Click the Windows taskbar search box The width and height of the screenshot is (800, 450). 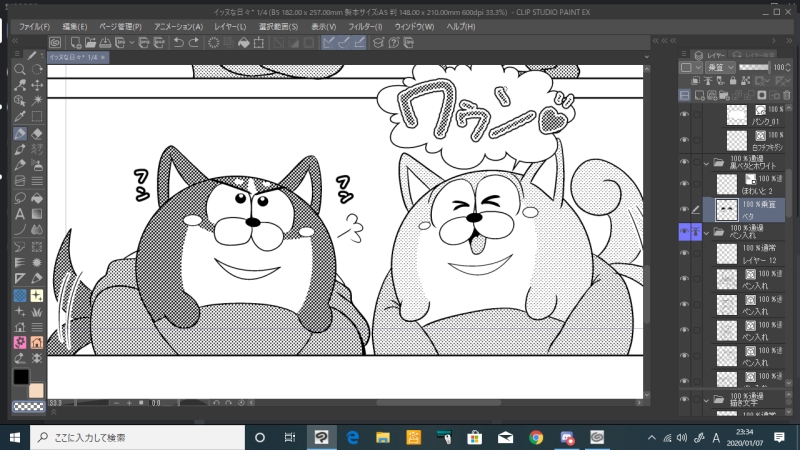coord(138,437)
